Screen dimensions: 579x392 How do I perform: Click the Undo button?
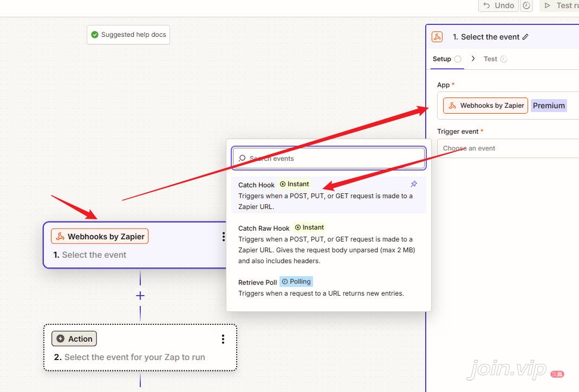[498, 5]
